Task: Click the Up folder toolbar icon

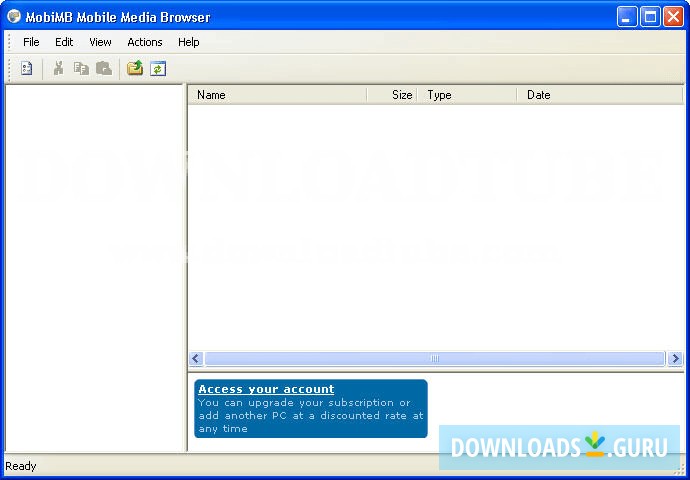Action: coord(135,68)
